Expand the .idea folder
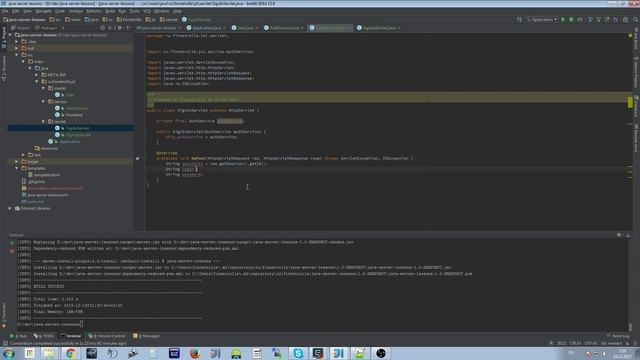 click(17, 42)
